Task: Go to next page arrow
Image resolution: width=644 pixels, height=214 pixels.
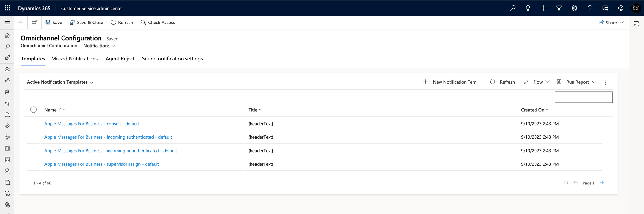Action: 601,183
